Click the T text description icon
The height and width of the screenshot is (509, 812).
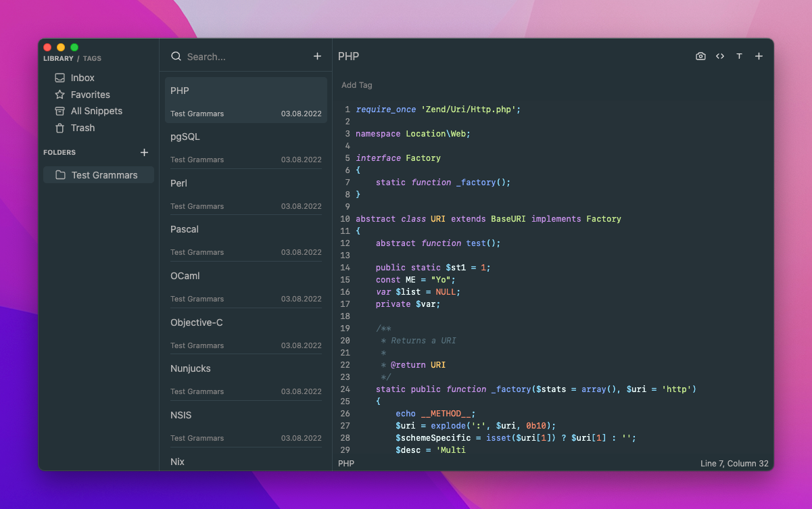pos(739,56)
